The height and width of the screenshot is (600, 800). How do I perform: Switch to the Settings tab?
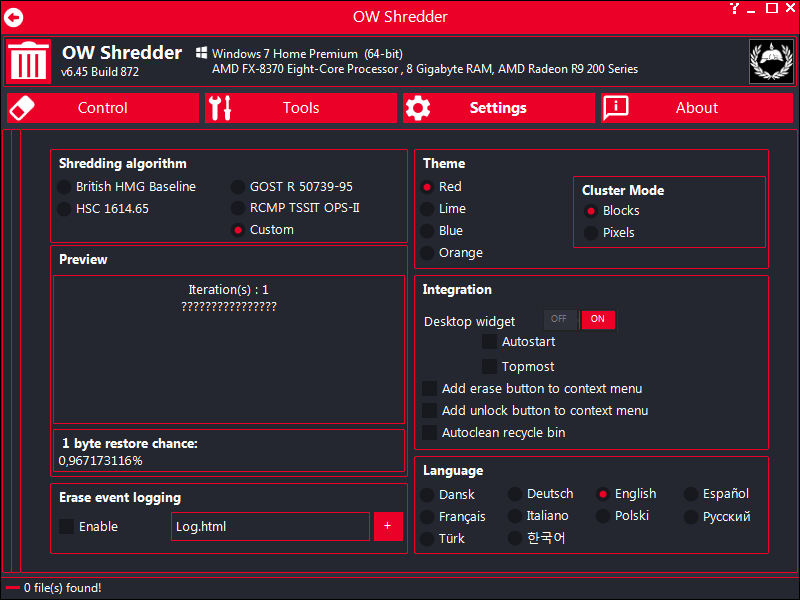[x=499, y=108]
